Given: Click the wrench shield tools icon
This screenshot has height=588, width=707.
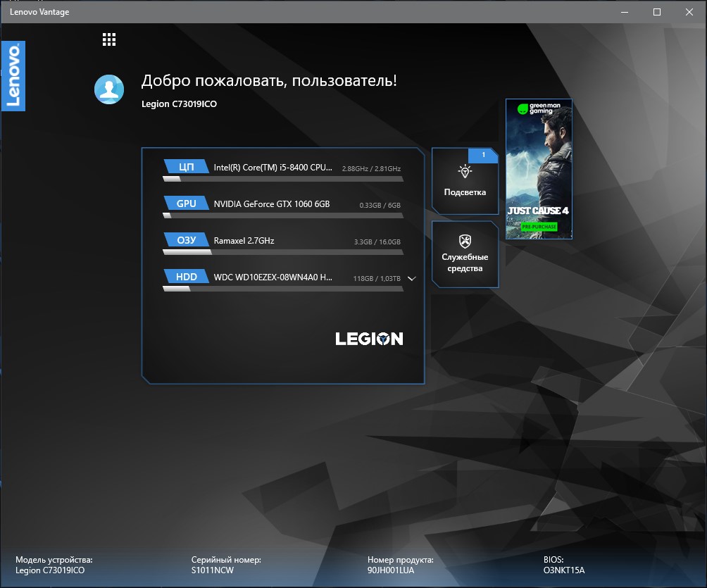Looking at the screenshot, I should coord(465,242).
